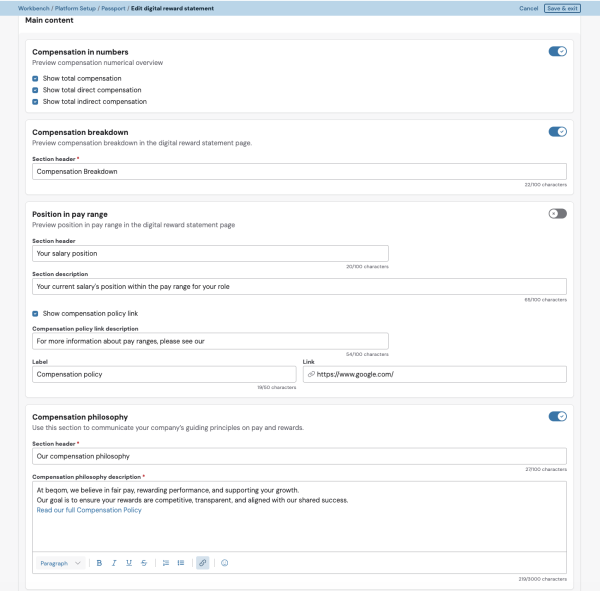
Task: Go to Workbench breadcrumb
Action: point(34,8)
